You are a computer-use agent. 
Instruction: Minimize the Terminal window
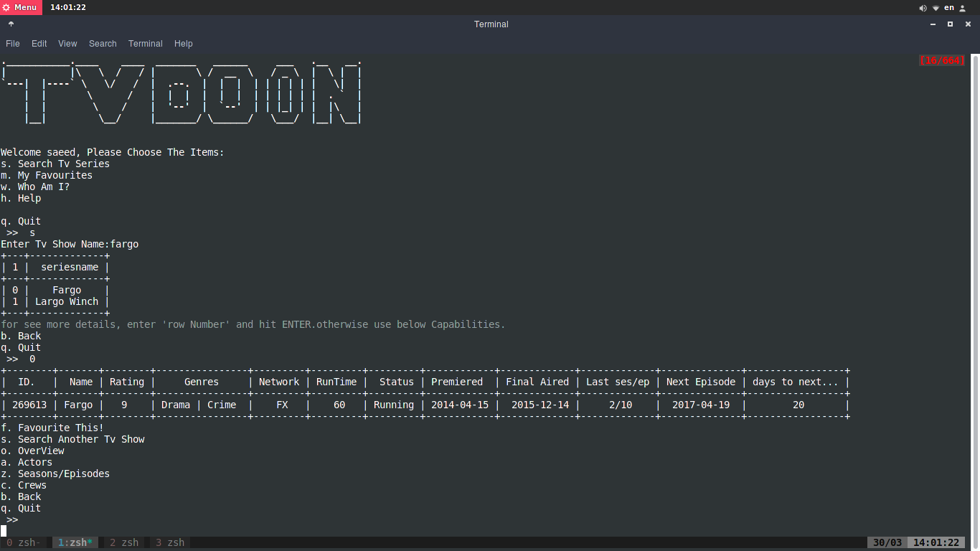(x=933, y=24)
